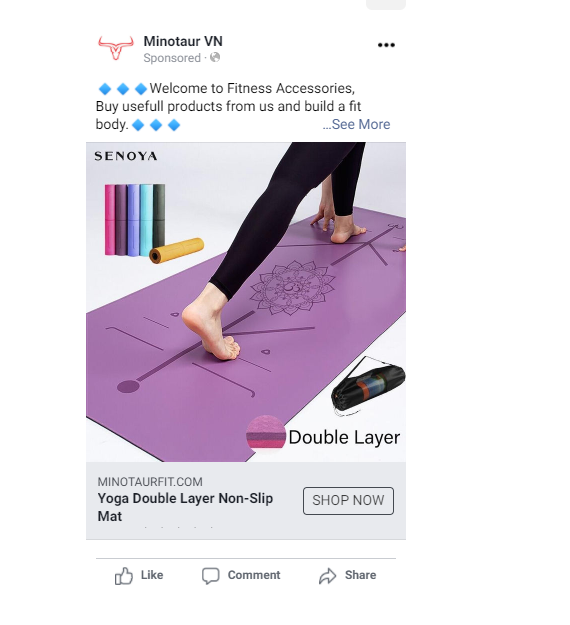This screenshot has height=625, width=570.
Task: Open the Minotaur VN page name
Action: (x=183, y=41)
